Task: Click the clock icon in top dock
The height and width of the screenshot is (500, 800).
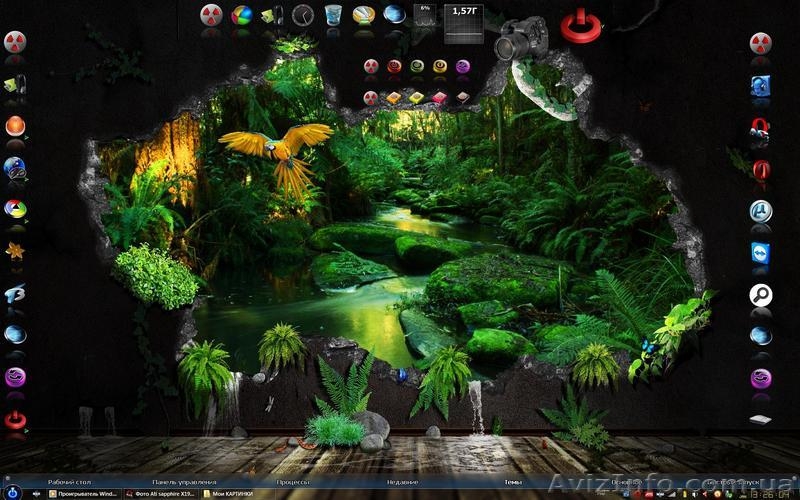Action: [x=303, y=14]
